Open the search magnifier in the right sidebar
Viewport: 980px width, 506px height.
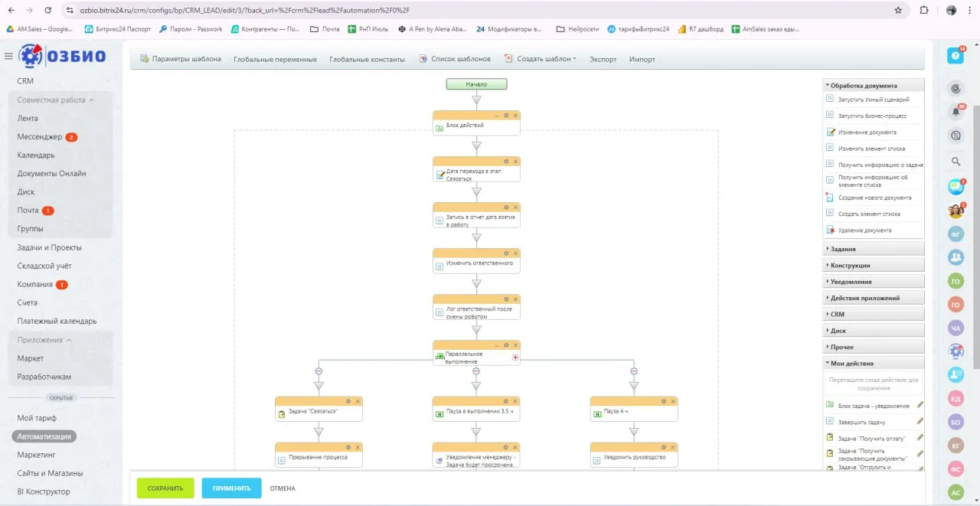[955, 162]
